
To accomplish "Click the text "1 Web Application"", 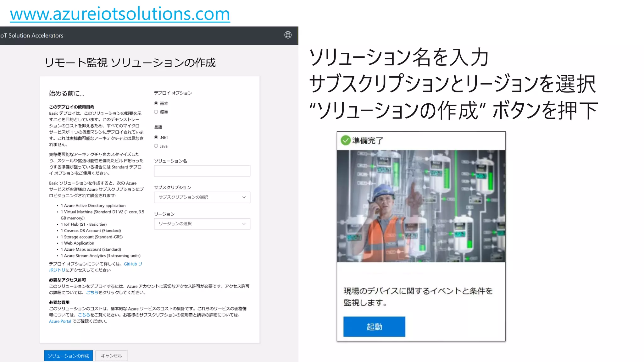I will [77, 243].
